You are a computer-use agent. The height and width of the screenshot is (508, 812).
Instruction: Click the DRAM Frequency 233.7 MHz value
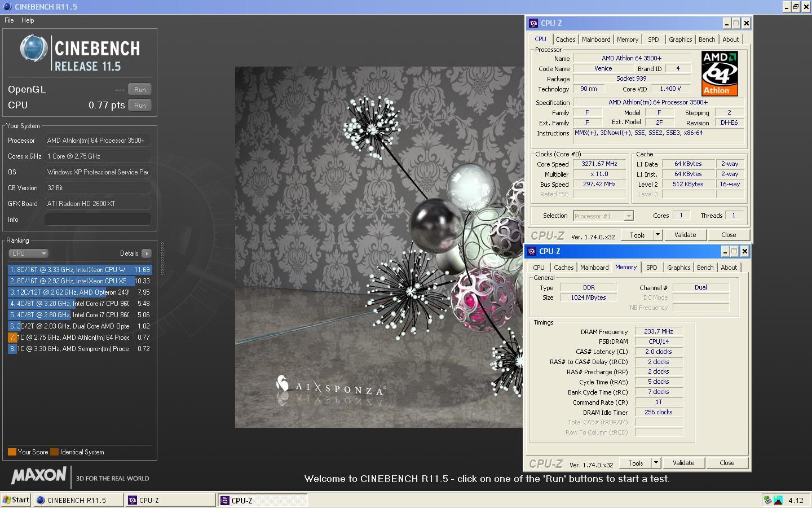click(659, 332)
